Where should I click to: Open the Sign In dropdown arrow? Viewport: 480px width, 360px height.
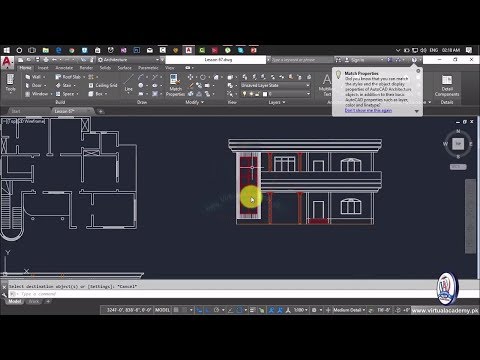tap(382, 60)
